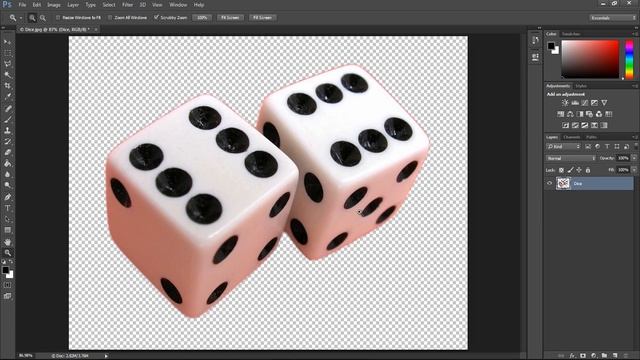The width and height of the screenshot is (640, 360).
Task: Open the History panel icon
Action: pyautogui.click(x=536, y=40)
